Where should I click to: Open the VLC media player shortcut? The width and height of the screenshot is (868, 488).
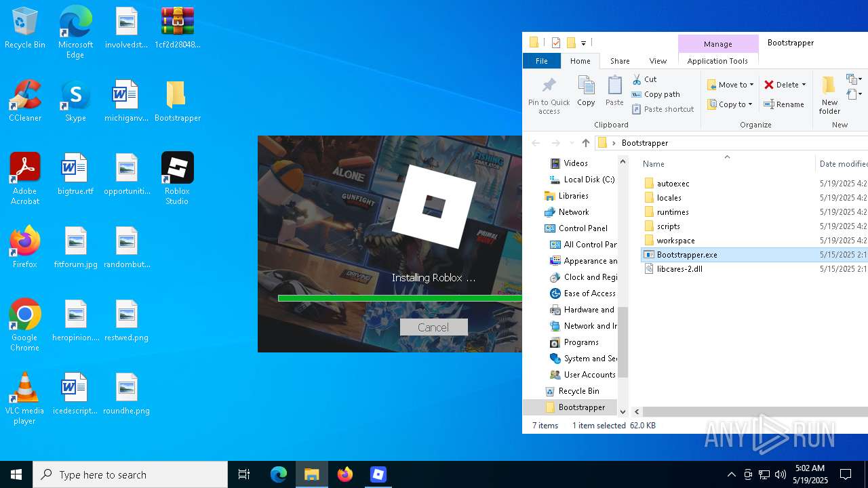point(24,399)
